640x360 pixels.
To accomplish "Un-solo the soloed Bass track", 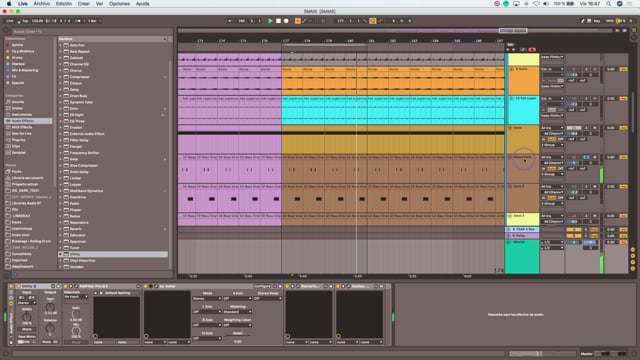I will click(587, 157).
